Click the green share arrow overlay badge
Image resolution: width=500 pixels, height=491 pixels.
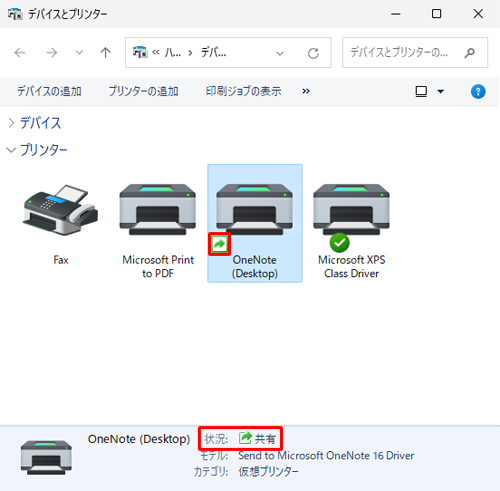[219, 244]
